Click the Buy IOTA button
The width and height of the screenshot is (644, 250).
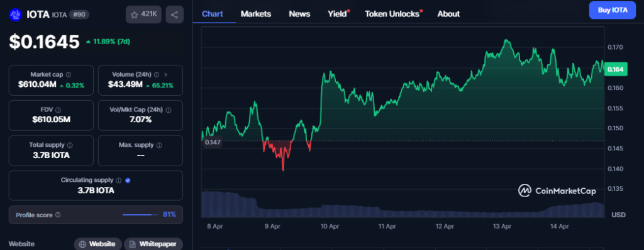[x=613, y=10]
